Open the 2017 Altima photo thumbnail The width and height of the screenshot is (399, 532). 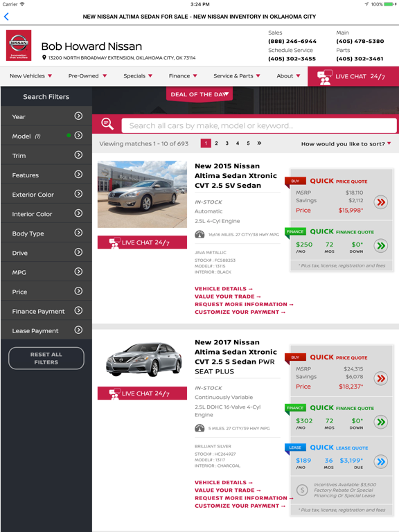click(x=144, y=360)
